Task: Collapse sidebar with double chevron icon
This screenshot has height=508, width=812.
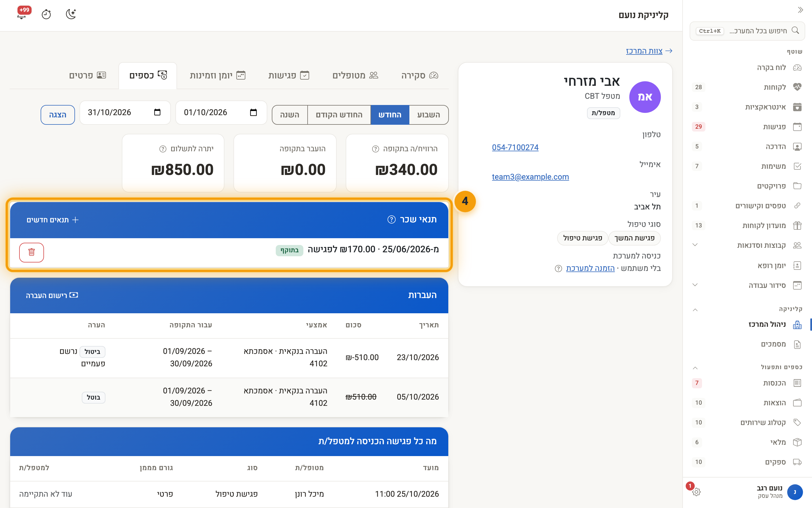Action: (x=801, y=10)
